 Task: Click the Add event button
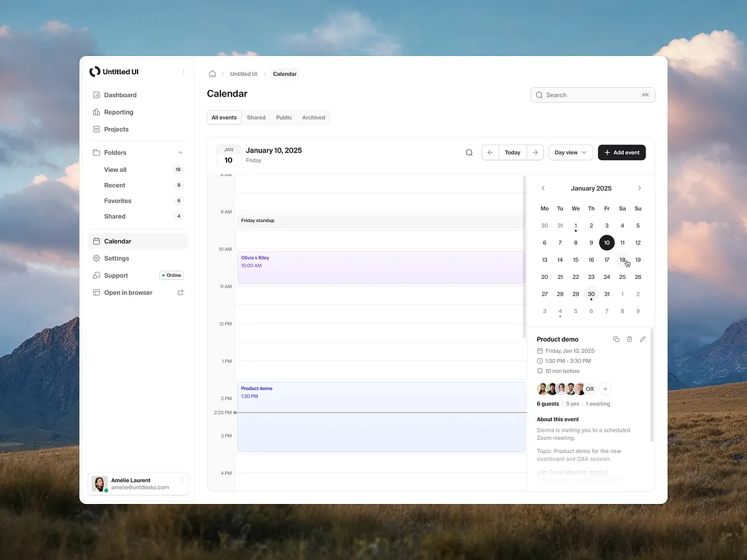(622, 152)
